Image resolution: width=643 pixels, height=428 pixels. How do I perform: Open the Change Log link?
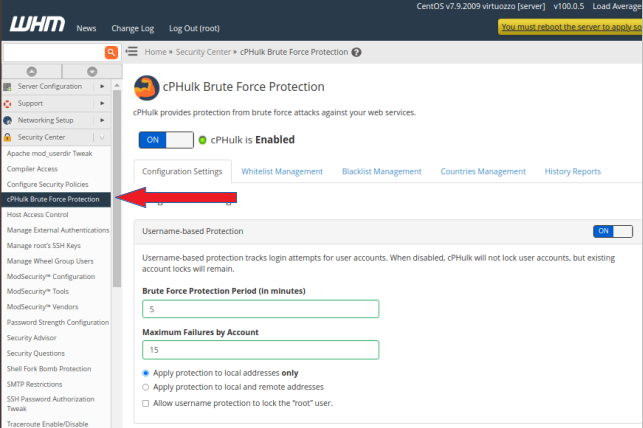pos(132,28)
